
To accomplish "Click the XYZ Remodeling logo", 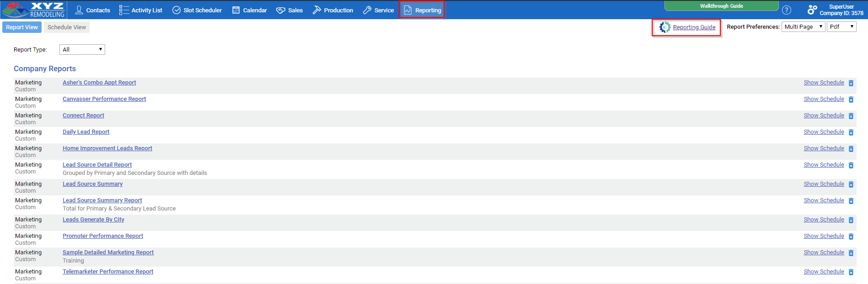I will tap(34, 10).
